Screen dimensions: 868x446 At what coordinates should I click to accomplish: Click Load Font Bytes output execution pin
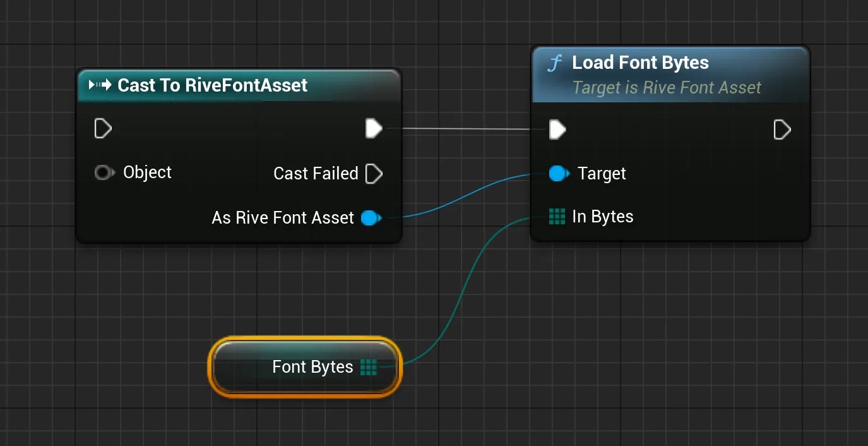tap(782, 130)
